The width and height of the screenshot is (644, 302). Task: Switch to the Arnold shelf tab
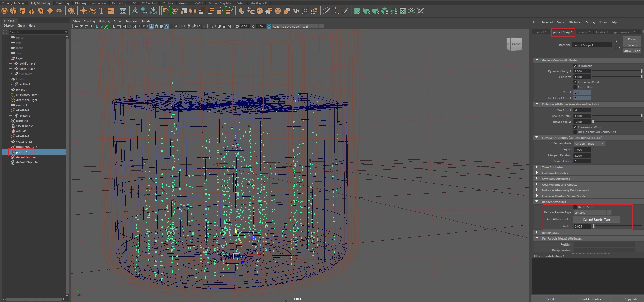[x=184, y=3]
